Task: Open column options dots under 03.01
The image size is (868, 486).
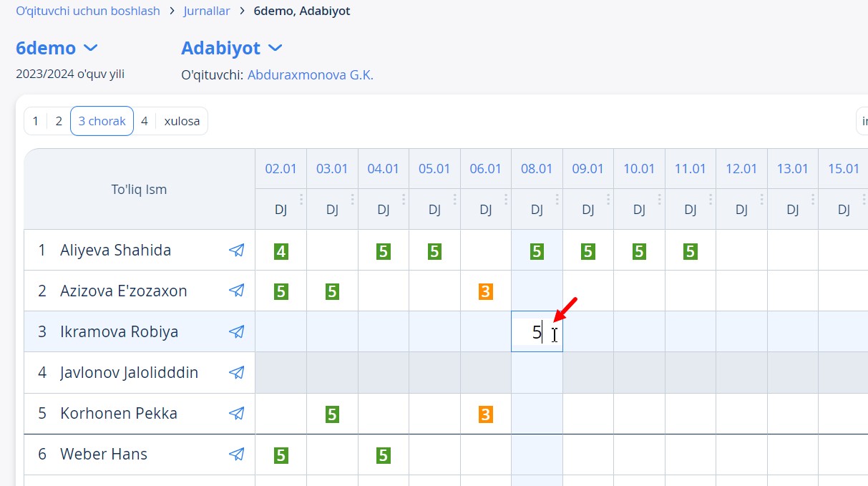Action: 353,199
